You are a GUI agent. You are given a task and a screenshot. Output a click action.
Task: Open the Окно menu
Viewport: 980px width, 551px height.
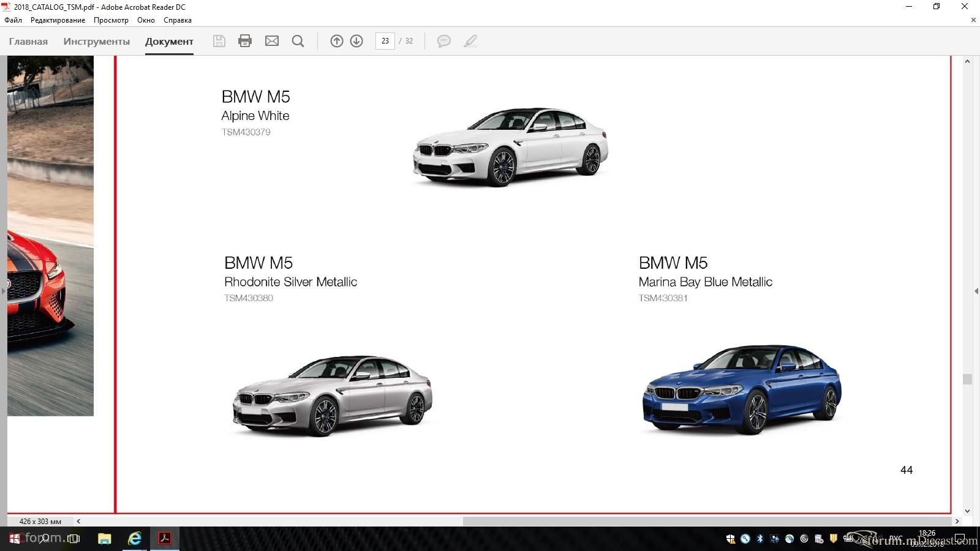[x=146, y=20]
